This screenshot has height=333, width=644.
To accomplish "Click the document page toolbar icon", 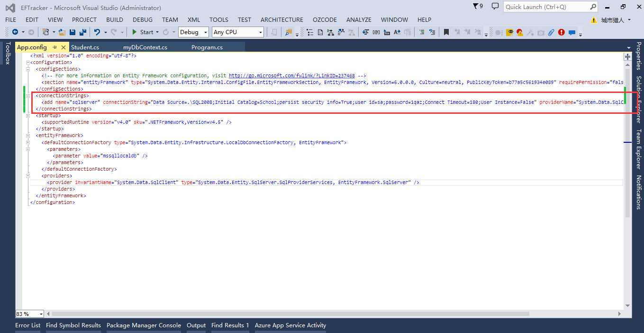I will tap(320, 32).
